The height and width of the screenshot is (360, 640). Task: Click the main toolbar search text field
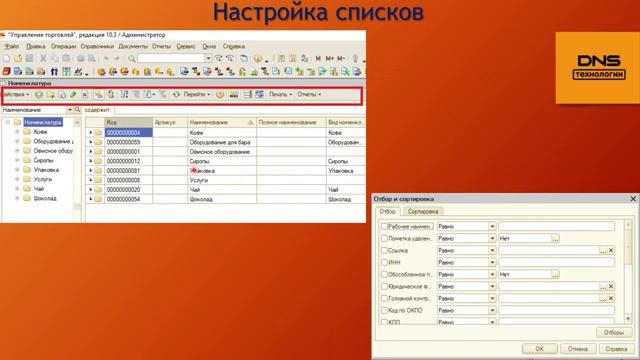pyautogui.click(x=171, y=59)
